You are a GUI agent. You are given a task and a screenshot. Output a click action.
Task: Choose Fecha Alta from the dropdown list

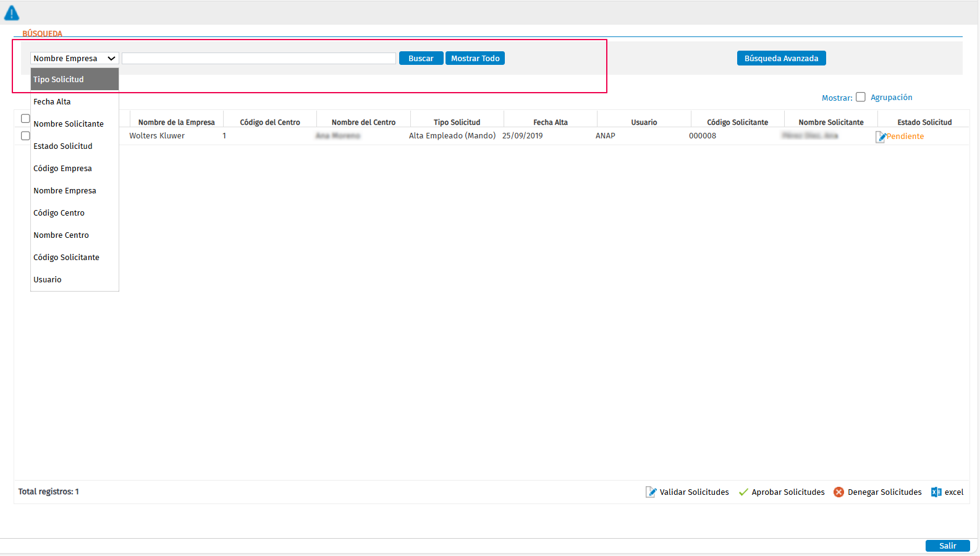(75, 101)
